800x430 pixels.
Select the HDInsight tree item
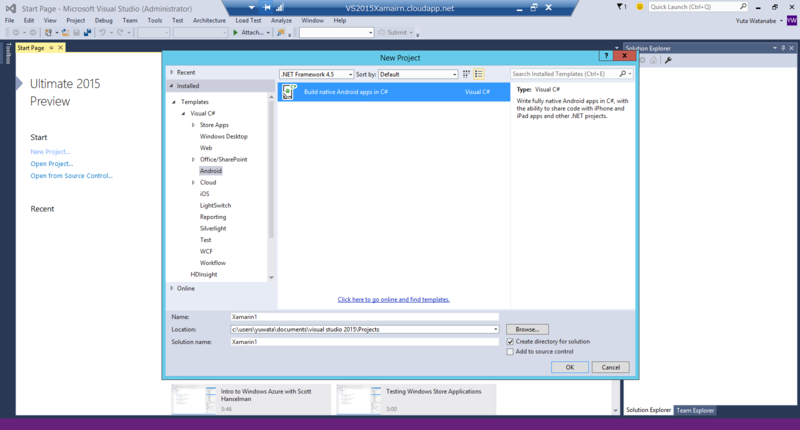[x=204, y=274]
